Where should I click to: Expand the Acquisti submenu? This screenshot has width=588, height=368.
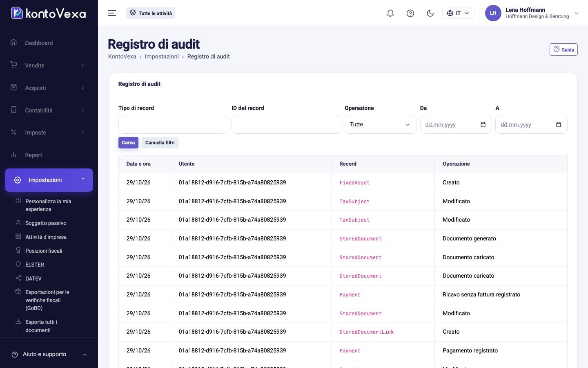click(x=83, y=88)
